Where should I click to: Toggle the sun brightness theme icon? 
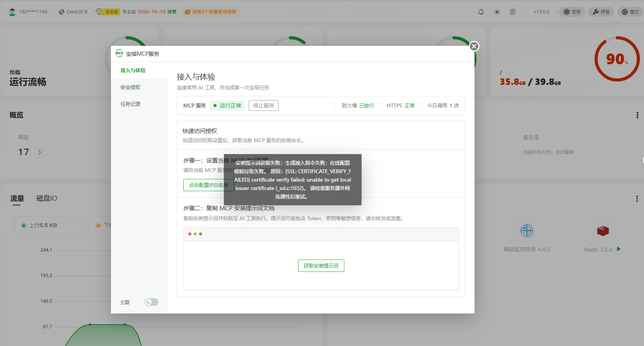(x=497, y=12)
